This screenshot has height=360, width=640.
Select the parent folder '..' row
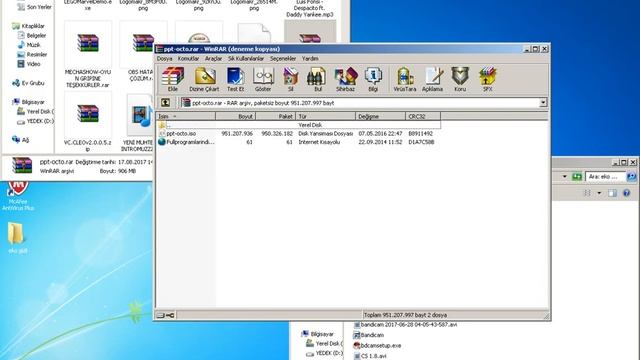point(298,125)
